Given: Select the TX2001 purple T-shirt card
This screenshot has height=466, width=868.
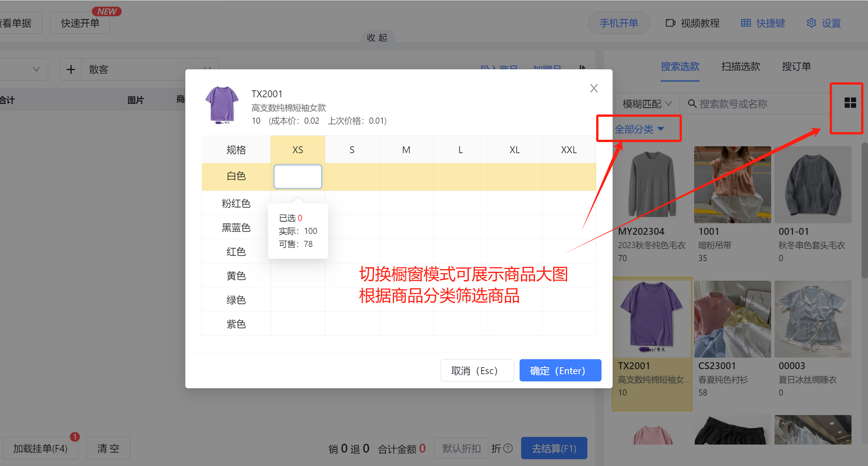Looking at the screenshot, I should click(652, 344).
